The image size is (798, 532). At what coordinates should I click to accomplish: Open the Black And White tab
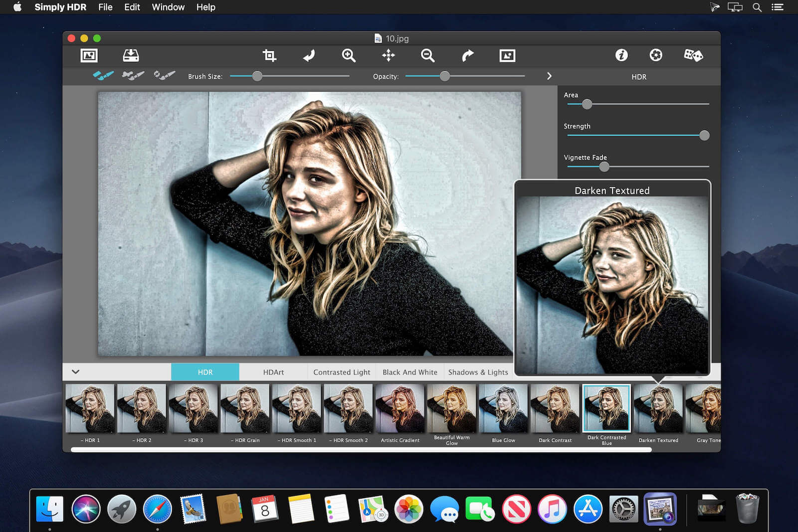pos(409,372)
